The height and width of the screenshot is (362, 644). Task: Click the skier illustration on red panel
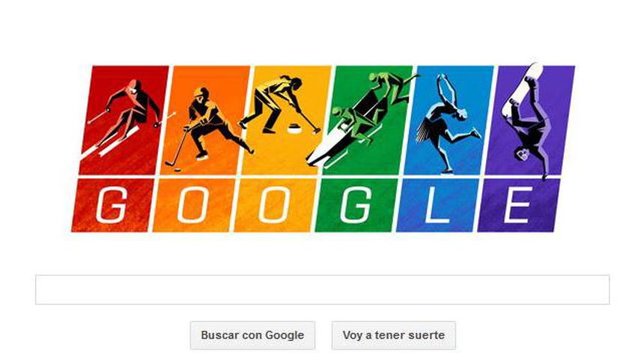click(124, 117)
